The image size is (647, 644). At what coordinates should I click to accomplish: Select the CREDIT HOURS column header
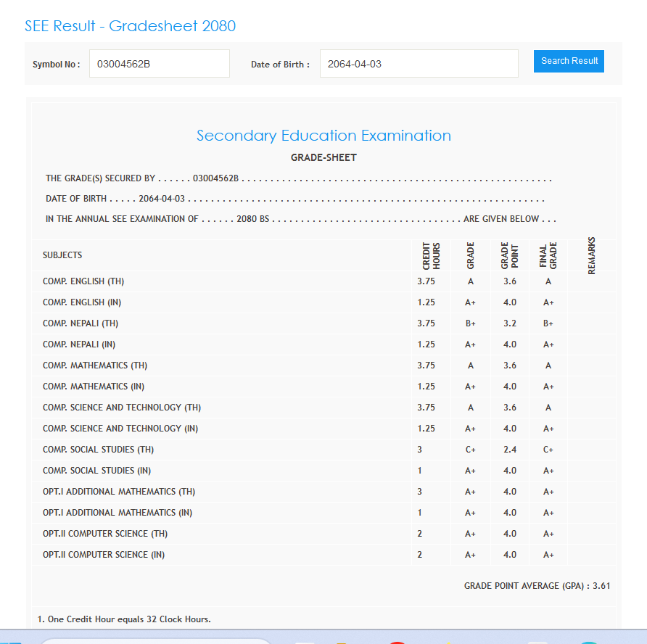(x=431, y=256)
